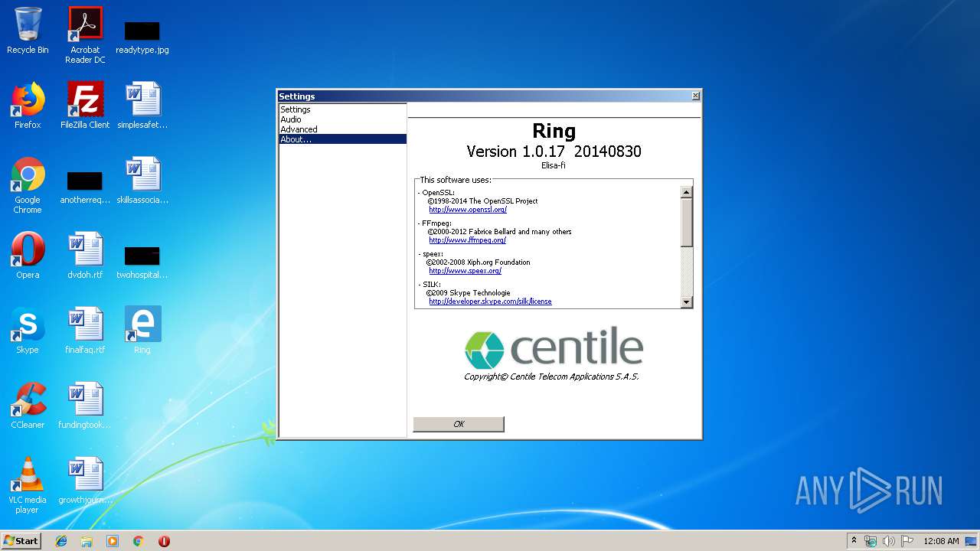Select readytype.jpg desktop file
Viewport: 980px width, 551px height.
(142, 37)
